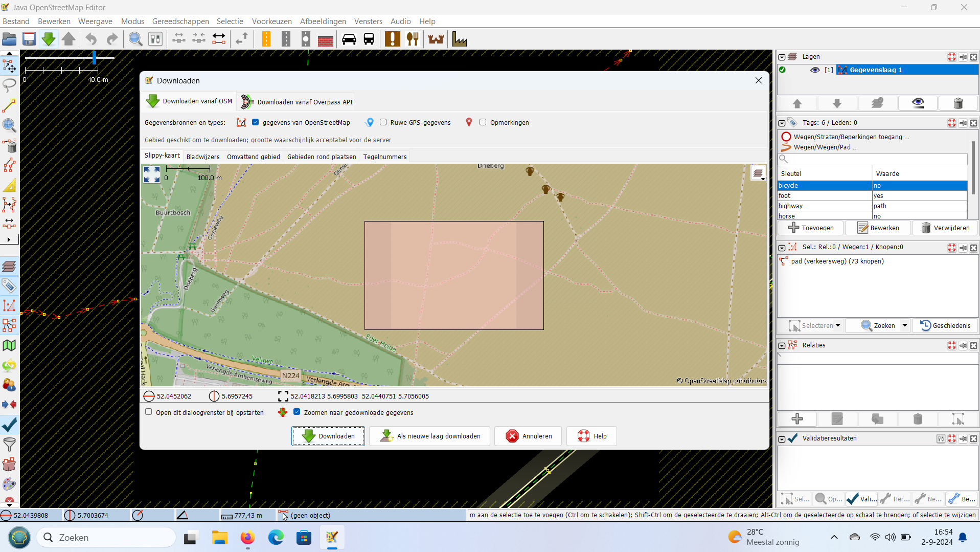980x552 pixels.
Task: Select the fork and knife preset icon
Action: 413,39
